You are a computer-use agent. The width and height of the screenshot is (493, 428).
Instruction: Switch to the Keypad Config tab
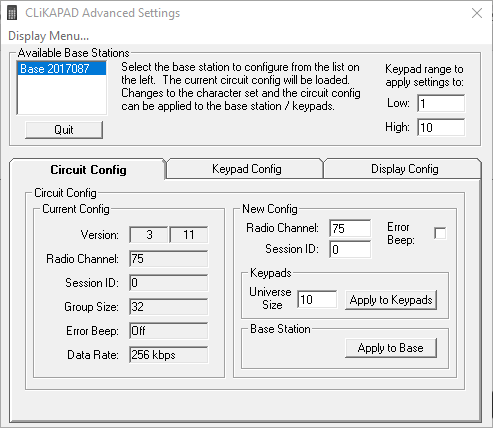point(246,169)
